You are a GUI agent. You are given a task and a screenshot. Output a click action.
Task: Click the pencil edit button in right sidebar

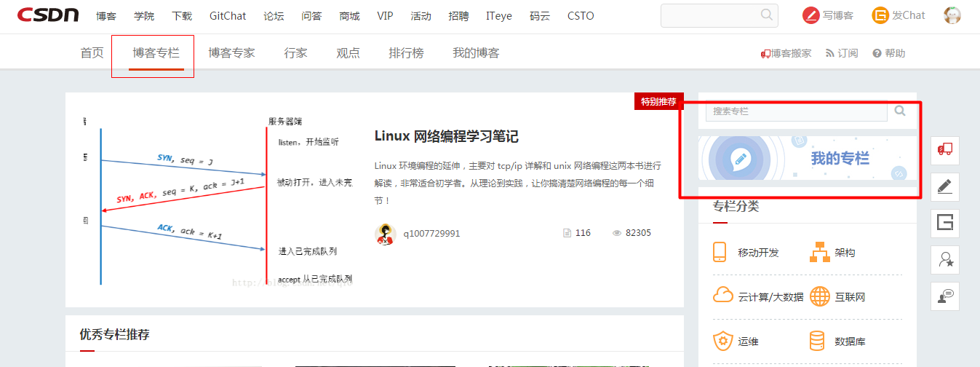pos(945,187)
